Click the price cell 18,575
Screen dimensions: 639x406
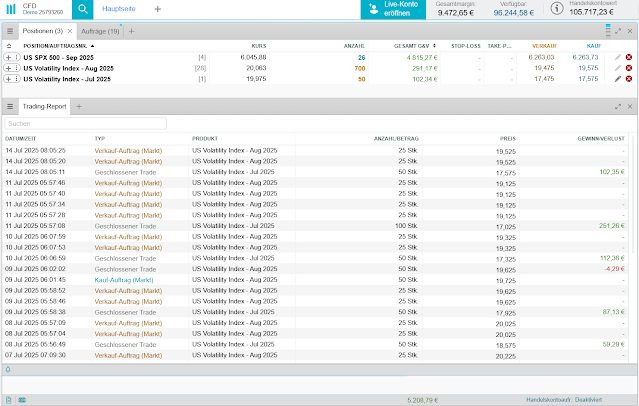tap(505, 345)
